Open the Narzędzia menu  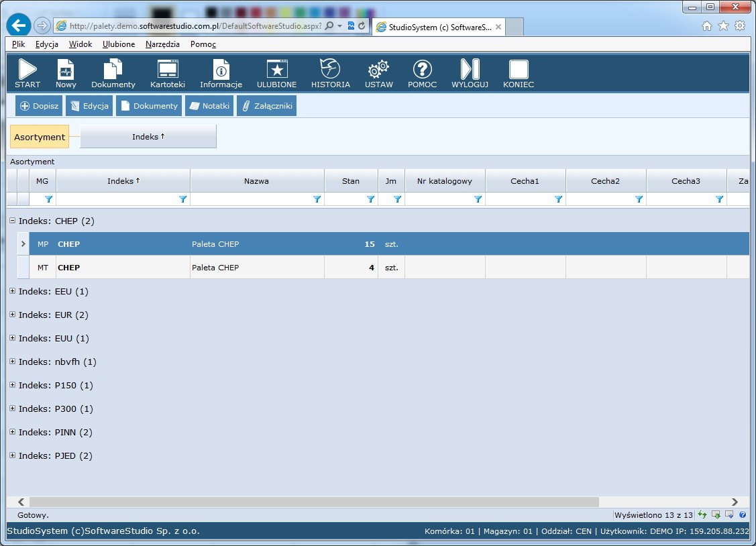[162, 44]
